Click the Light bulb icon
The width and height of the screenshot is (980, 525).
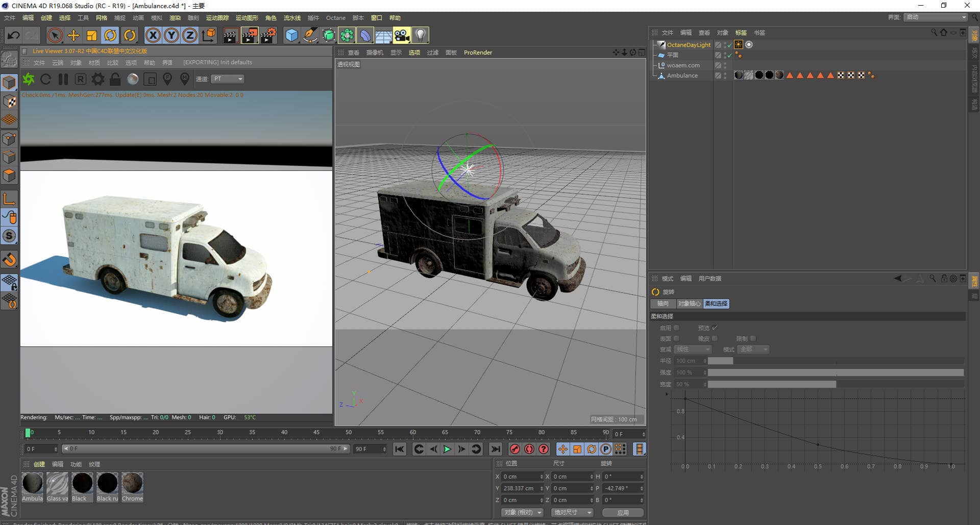coord(420,35)
